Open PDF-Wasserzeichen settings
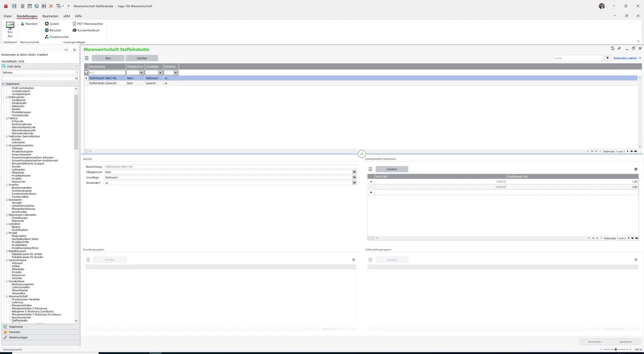The height and width of the screenshot is (354, 644). [x=87, y=24]
